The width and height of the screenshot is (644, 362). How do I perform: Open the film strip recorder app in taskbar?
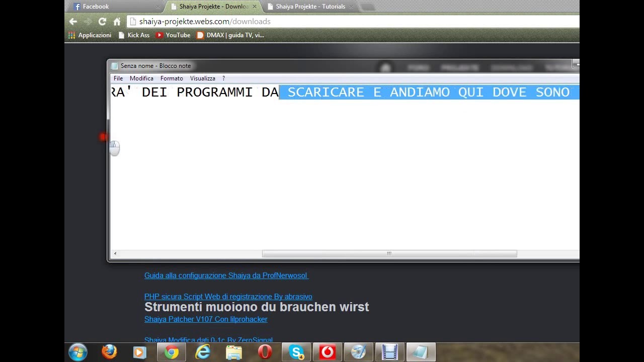coord(390,352)
